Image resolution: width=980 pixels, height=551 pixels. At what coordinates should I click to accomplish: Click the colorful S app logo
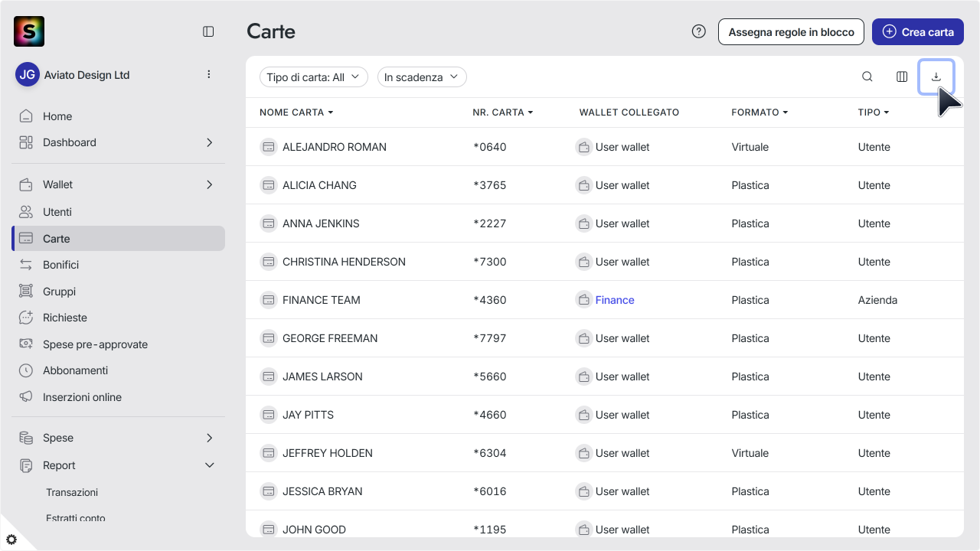point(29,31)
